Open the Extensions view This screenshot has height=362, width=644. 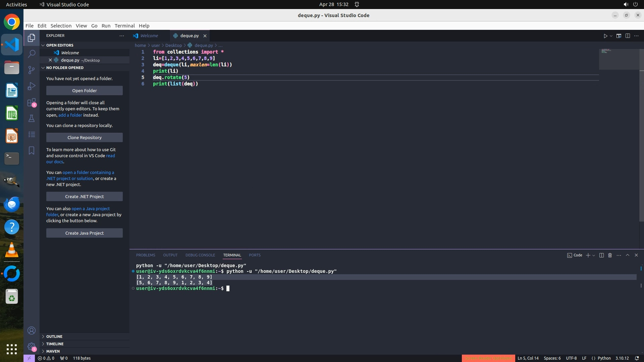32,102
